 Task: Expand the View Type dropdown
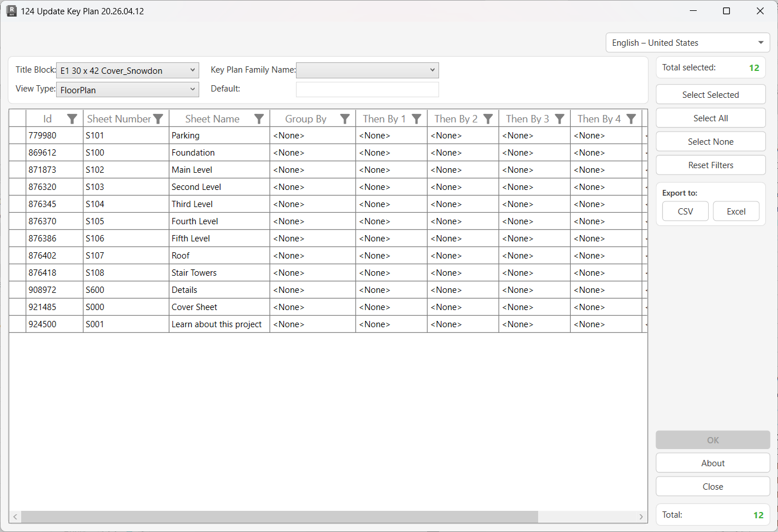click(192, 89)
